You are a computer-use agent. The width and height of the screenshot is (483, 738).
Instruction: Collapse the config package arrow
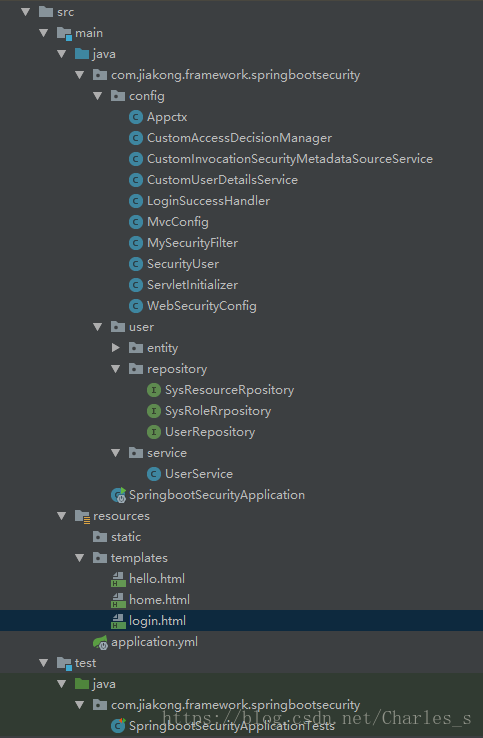(x=97, y=96)
